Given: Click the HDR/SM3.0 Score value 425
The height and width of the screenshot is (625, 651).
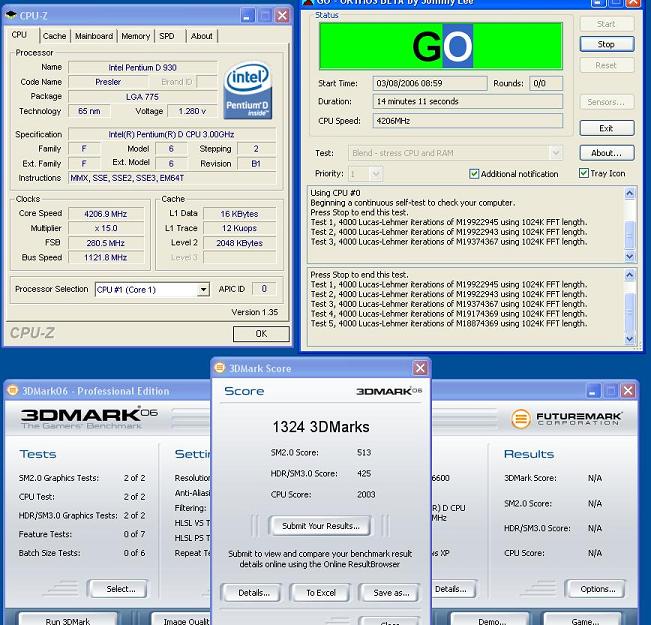Looking at the screenshot, I should pos(364,473).
